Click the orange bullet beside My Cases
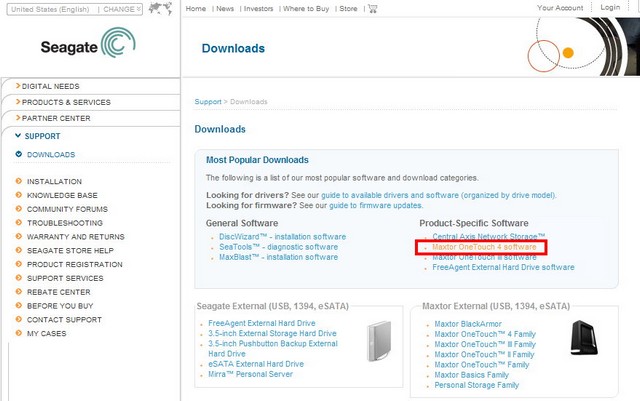 click(x=18, y=334)
